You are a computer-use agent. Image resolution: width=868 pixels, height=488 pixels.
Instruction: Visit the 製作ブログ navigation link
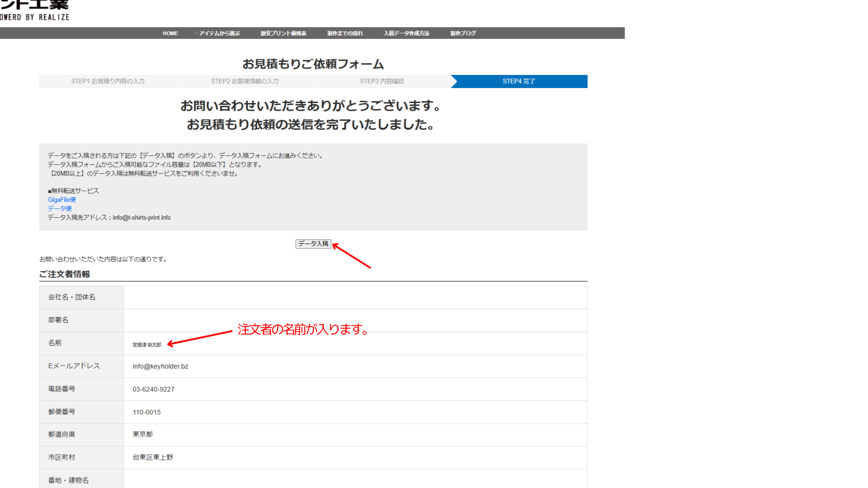[462, 33]
